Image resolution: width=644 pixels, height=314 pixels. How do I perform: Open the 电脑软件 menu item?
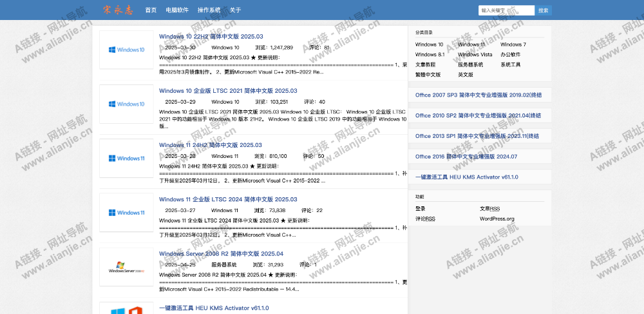177,10
